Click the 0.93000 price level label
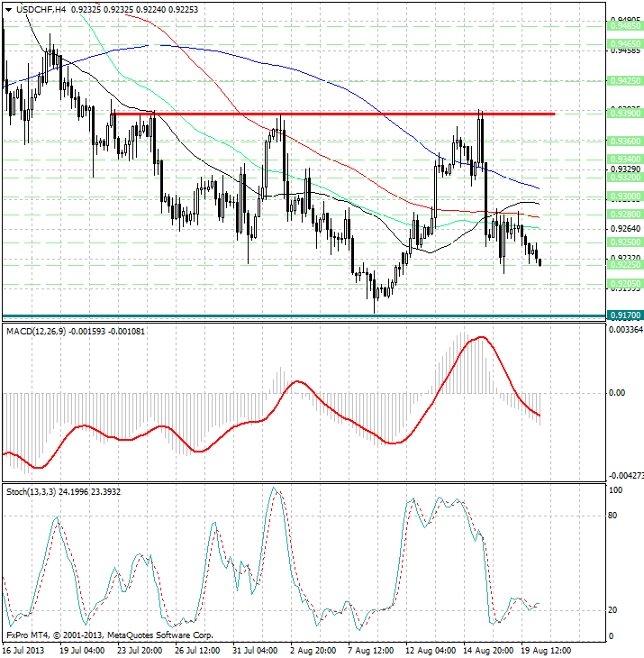The height and width of the screenshot is (658, 644). (625, 196)
